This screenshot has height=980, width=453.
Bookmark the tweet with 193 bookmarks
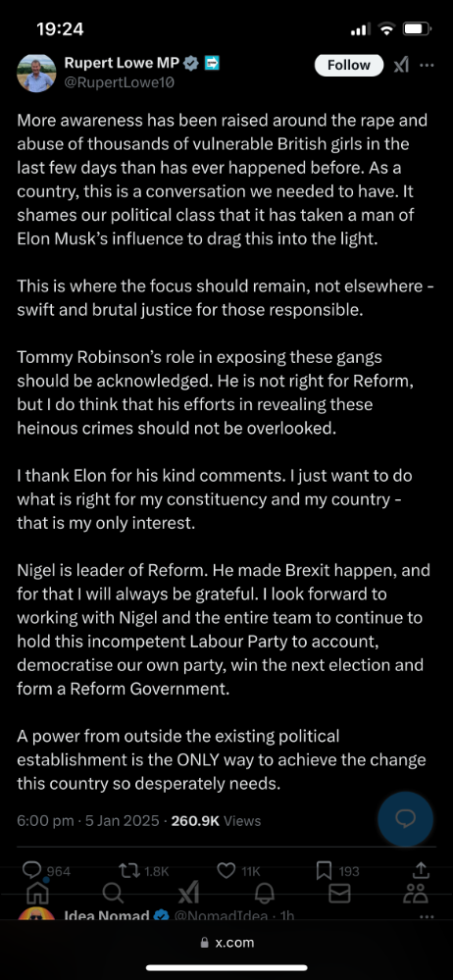click(x=324, y=871)
